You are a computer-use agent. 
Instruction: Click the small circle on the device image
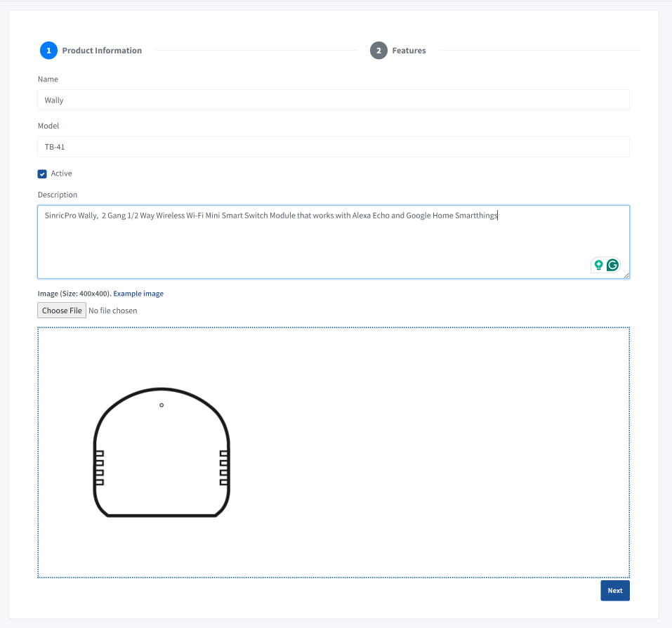[x=162, y=405]
